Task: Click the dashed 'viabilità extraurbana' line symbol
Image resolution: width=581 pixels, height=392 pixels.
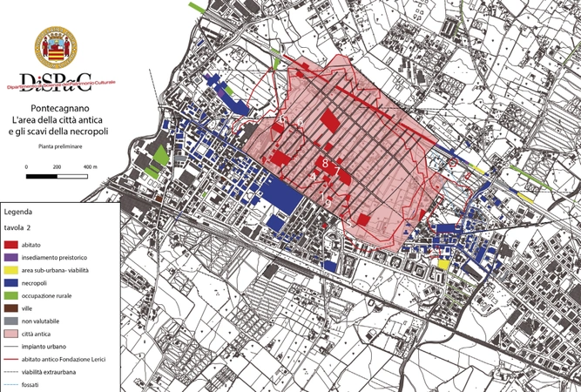Action: pyautogui.click(x=10, y=371)
